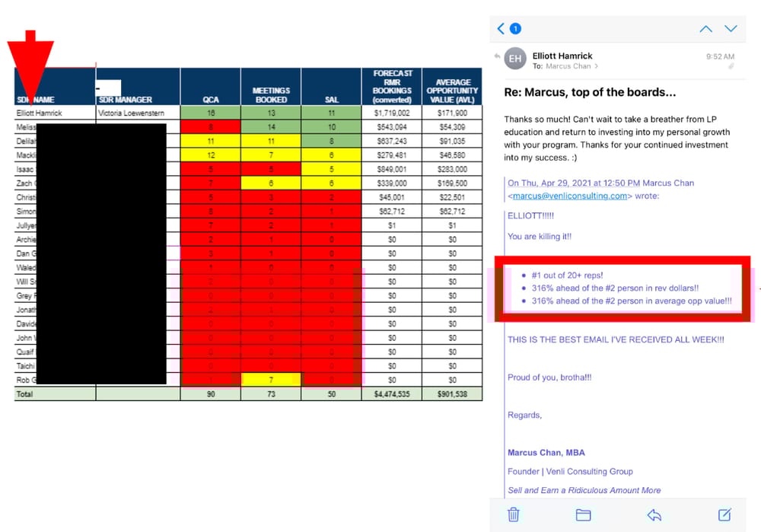Click the forecast cell '$339,000'
Image resolution: width=761 pixels, height=532 pixels.
pos(392,183)
